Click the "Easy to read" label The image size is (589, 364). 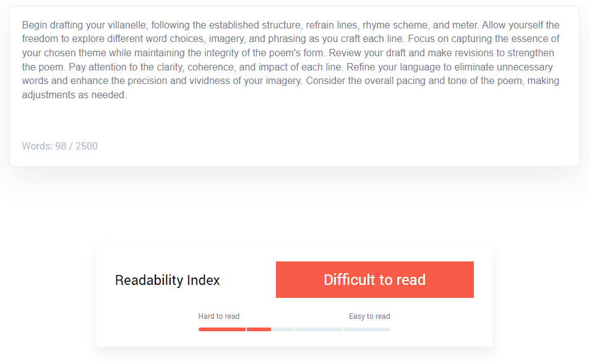(369, 316)
